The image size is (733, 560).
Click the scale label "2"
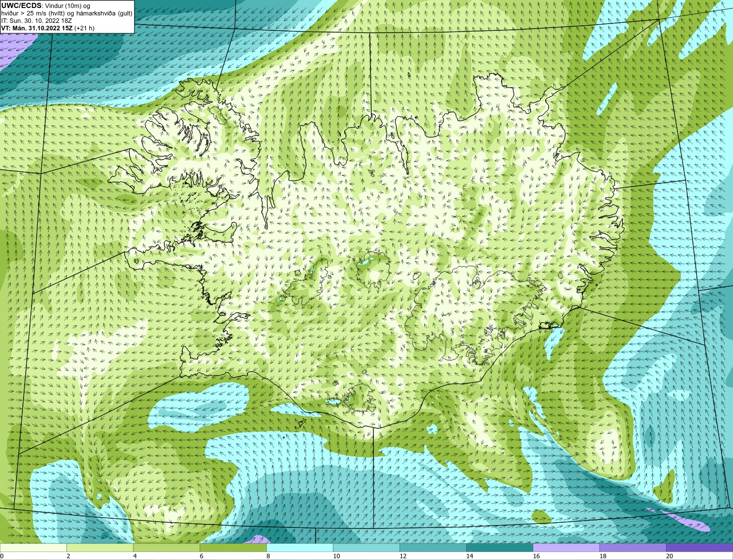pyautogui.click(x=68, y=556)
